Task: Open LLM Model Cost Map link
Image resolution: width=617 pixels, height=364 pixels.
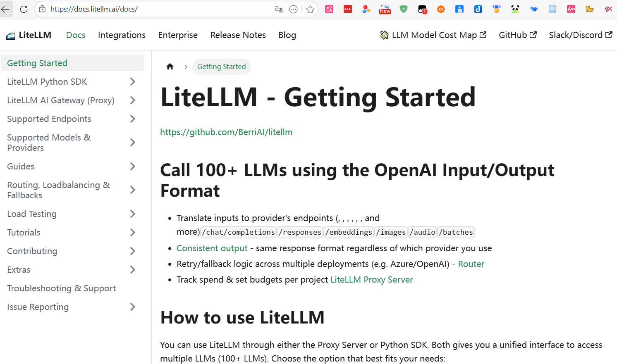Action: tap(433, 35)
